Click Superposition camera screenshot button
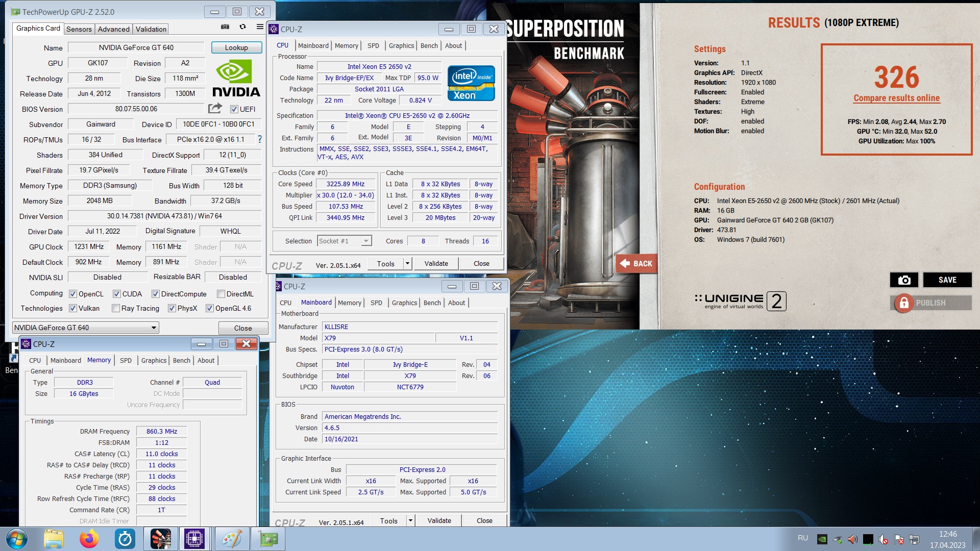 pyautogui.click(x=904, y=280)
